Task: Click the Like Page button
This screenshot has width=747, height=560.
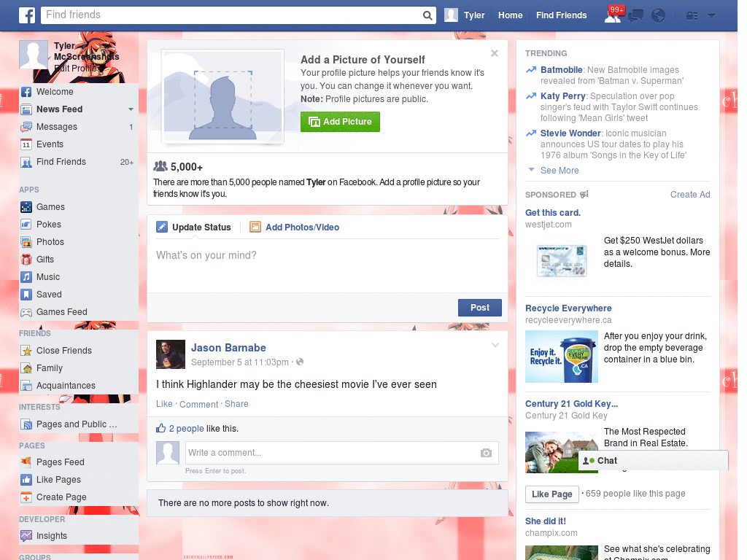Action: (551, 494)
